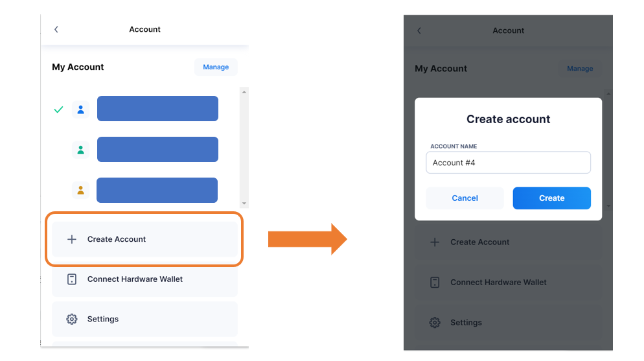This screenshot has width=644, height=361.
Task: Select the third account entry in left list
Action: (157, 191)
